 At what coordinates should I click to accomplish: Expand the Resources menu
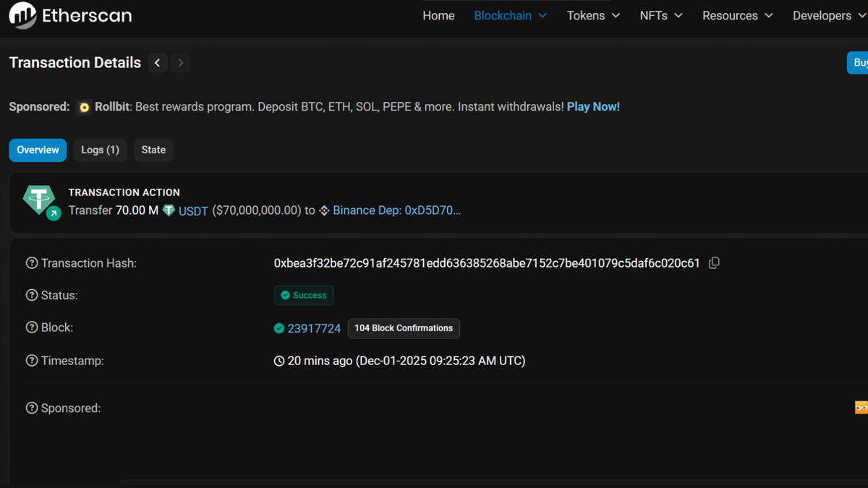[738, 15]
